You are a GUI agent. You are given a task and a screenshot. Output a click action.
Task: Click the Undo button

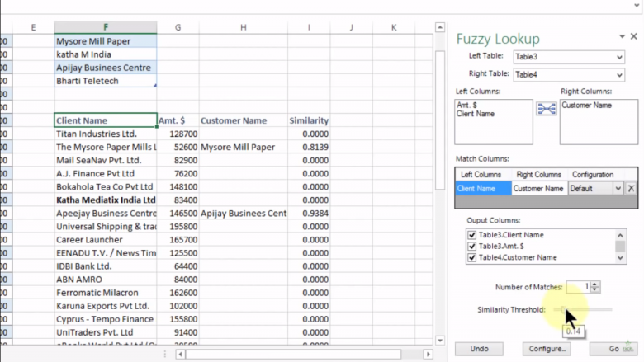point(479,349)
